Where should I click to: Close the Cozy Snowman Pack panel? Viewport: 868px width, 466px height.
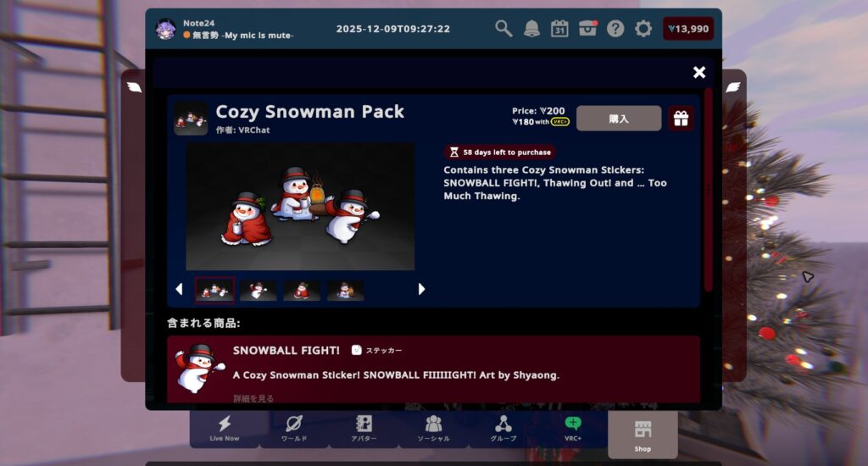699,73
